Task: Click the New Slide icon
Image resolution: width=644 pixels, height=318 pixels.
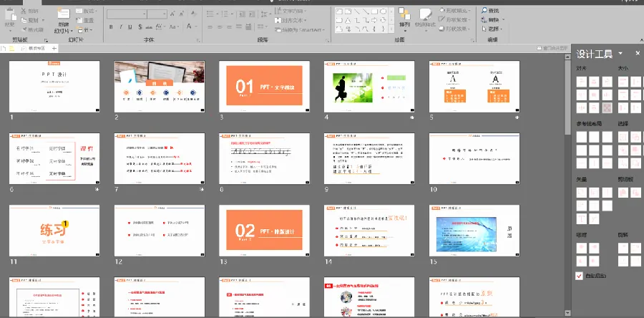Action: pos(63,14)
